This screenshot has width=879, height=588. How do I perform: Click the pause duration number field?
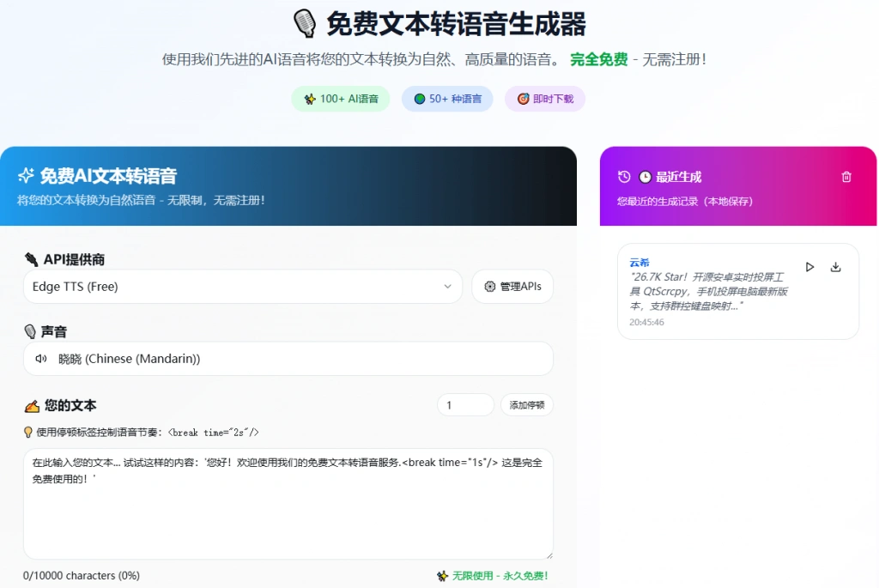pos(464,404)
